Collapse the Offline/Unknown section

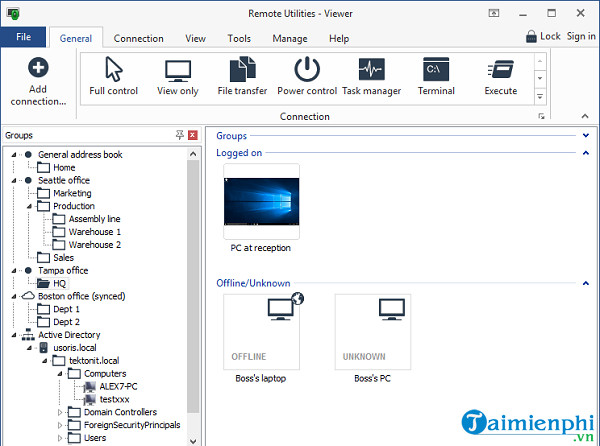coord(585,283)
